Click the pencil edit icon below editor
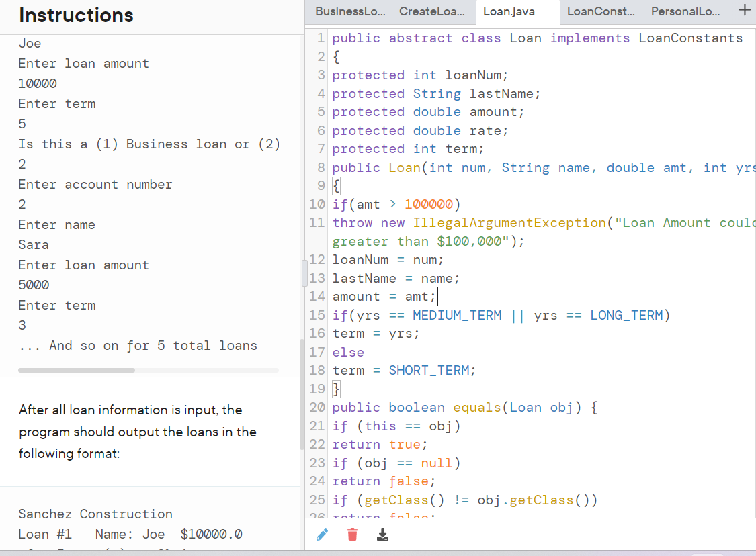756x556 pixels. pyautogui.click(x=323, y=535)
